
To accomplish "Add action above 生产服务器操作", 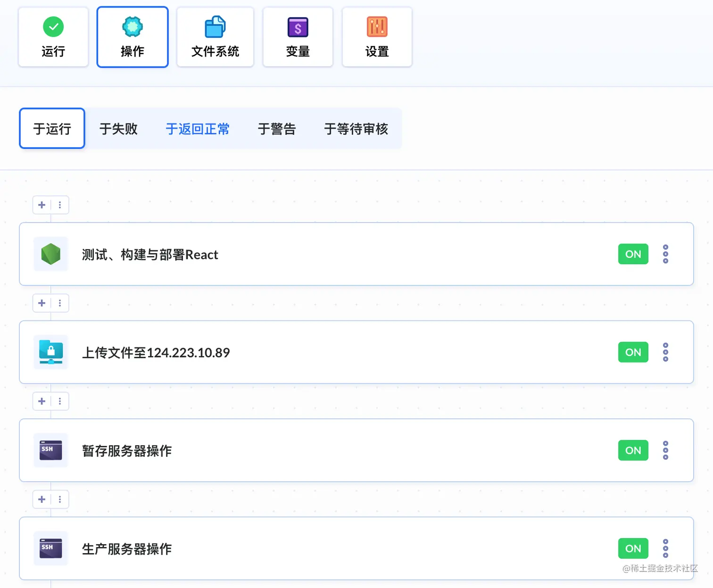I will [41, 499].
